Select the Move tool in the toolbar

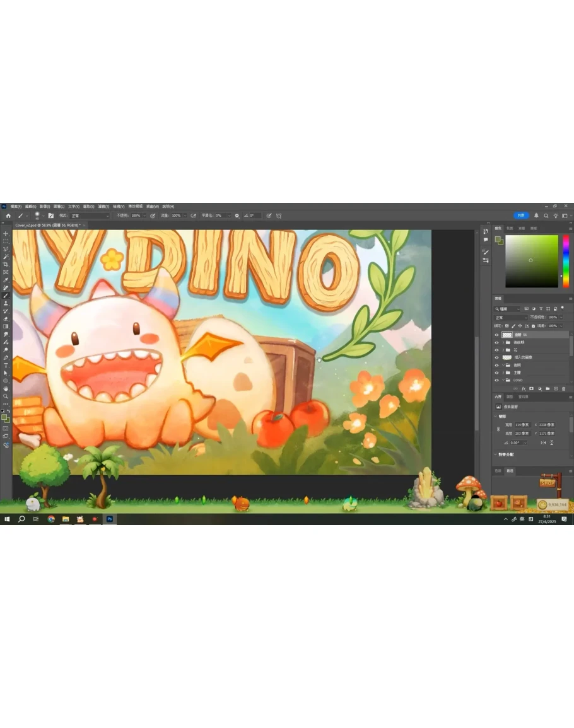coord(6,234)
